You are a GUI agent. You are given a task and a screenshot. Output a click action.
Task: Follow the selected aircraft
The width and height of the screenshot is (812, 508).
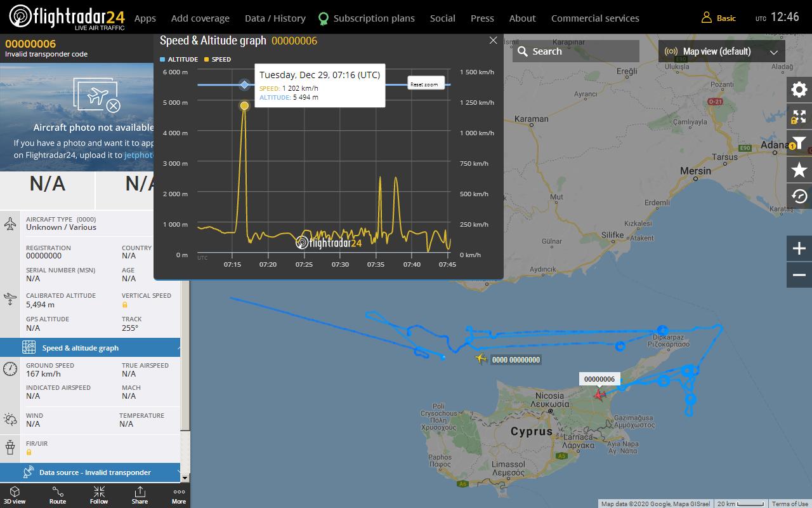[99, 495]
